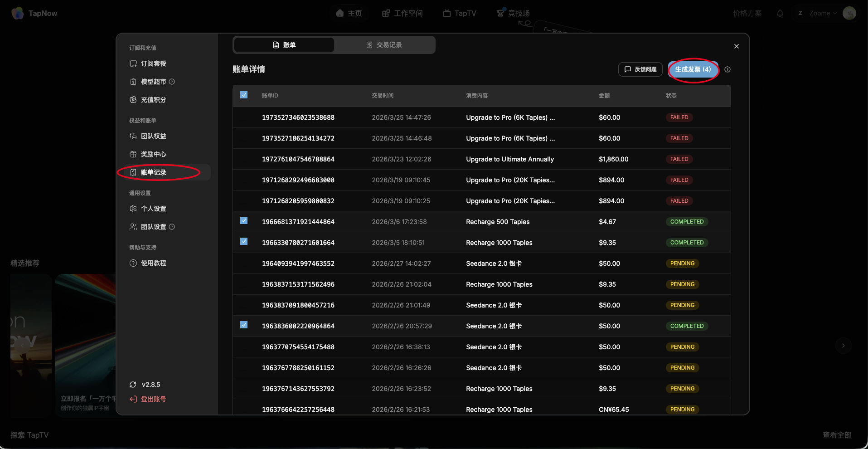Click 'Upgrade to Ultimate Annually' cell
The height and width of the screenshot is (449, 868).
[510, 159]
